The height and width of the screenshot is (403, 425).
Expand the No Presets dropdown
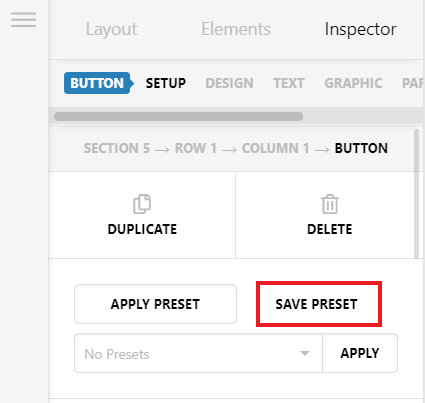198,353
